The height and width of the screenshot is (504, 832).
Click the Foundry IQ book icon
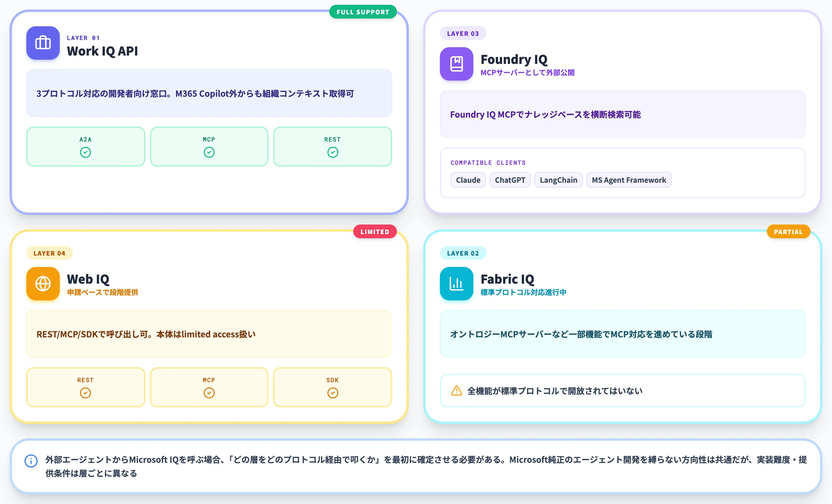[x=456, y=64]
